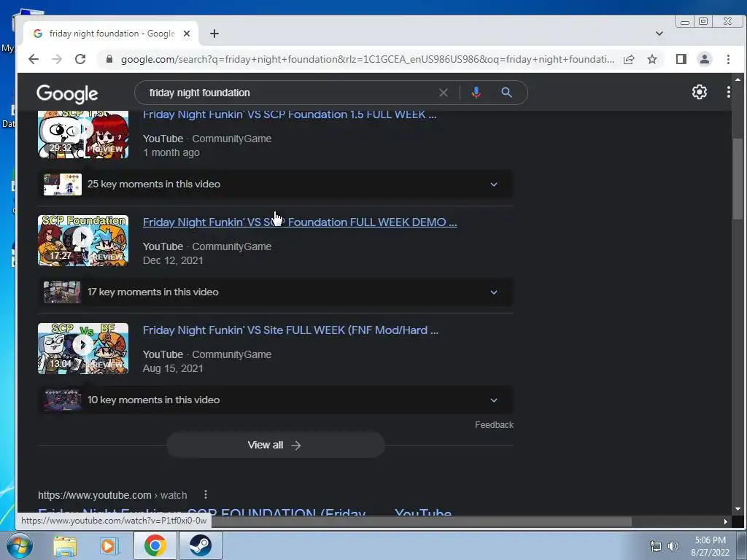This screenshot has height=560, width=747.
Task: Open the Windows Start menu orb
Action: 19,545
